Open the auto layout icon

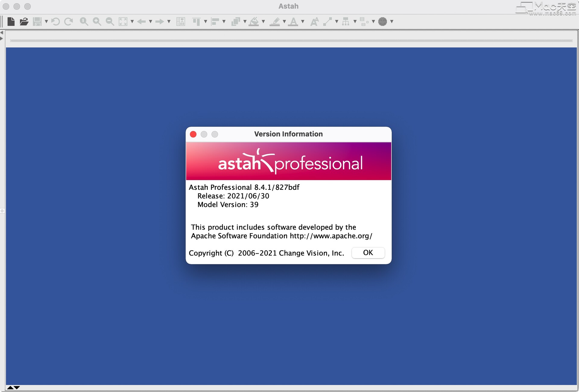click(181, 21)
